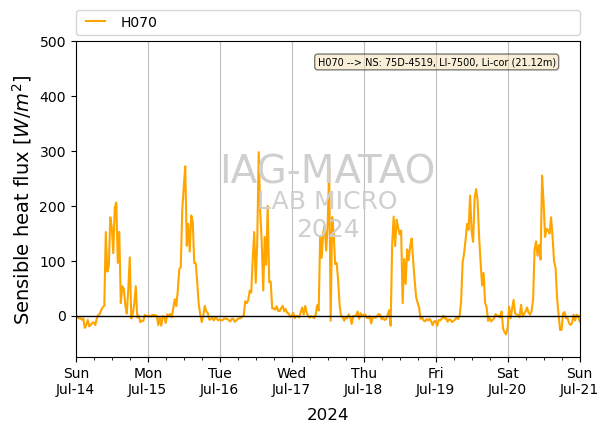Viewport: 609px width, 433px height.
Task: Click the 2024 x-axis title
Action: click(x=327, y=415)
